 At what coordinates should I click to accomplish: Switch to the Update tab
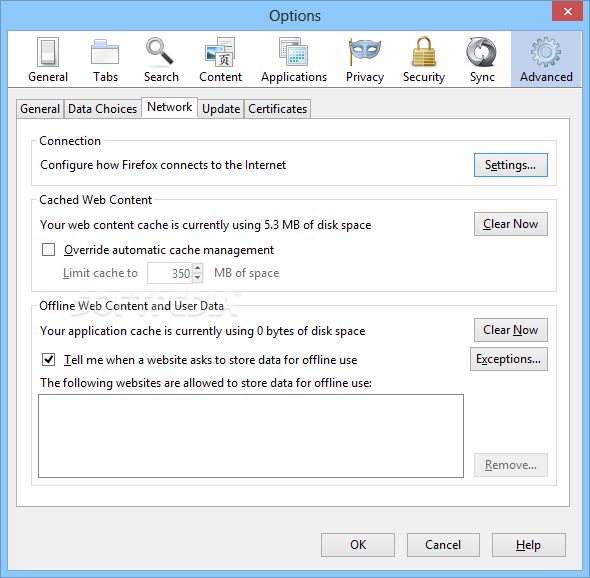(221, 109)
